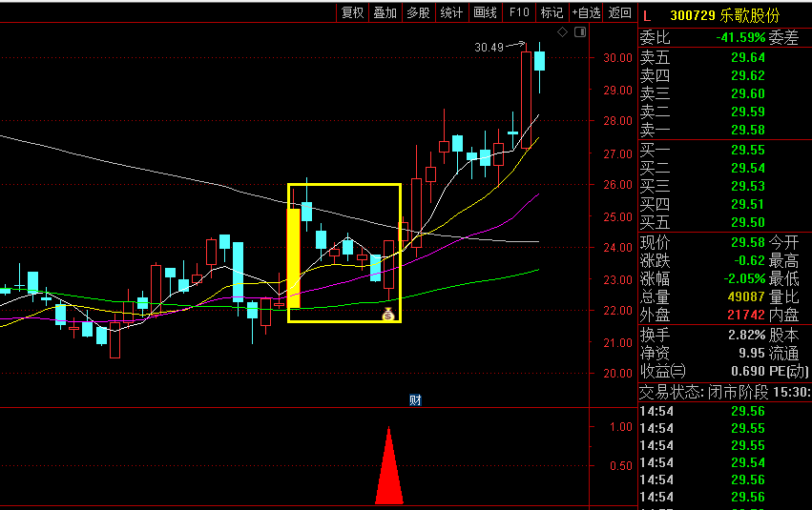Open the F10 company info page
Screen dimensions: 812x510
[519, 12]
